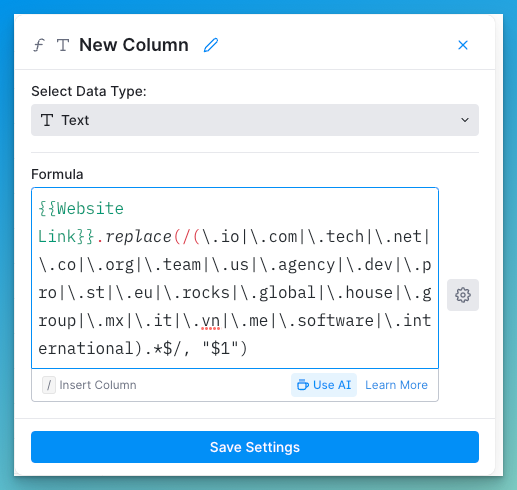517x490 pixels.
Task: Open the Text data type dropdown
Action: pos(255,120)
